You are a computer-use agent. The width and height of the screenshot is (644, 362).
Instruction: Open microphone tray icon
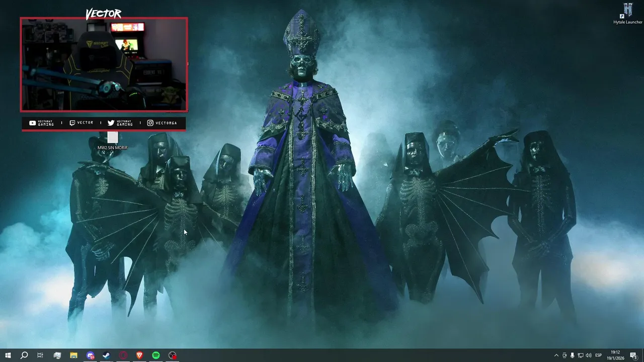click(x=573, y=355)
